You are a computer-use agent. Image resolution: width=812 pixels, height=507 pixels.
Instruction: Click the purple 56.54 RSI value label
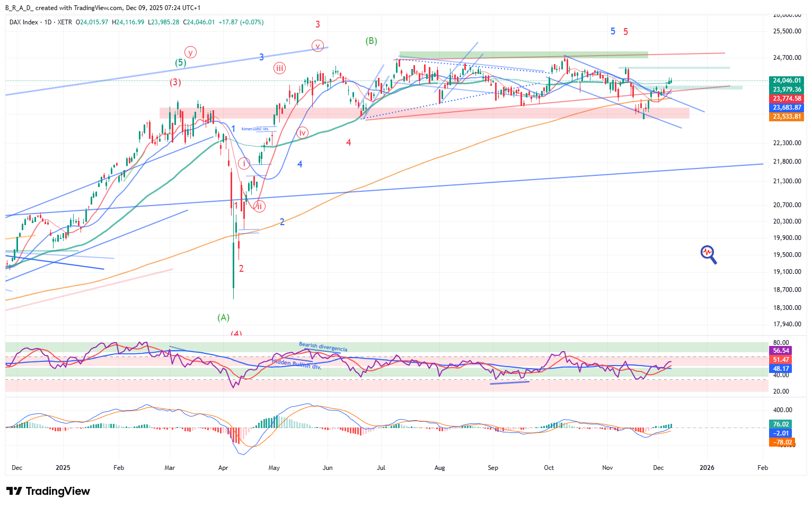(x=781, y=351)
